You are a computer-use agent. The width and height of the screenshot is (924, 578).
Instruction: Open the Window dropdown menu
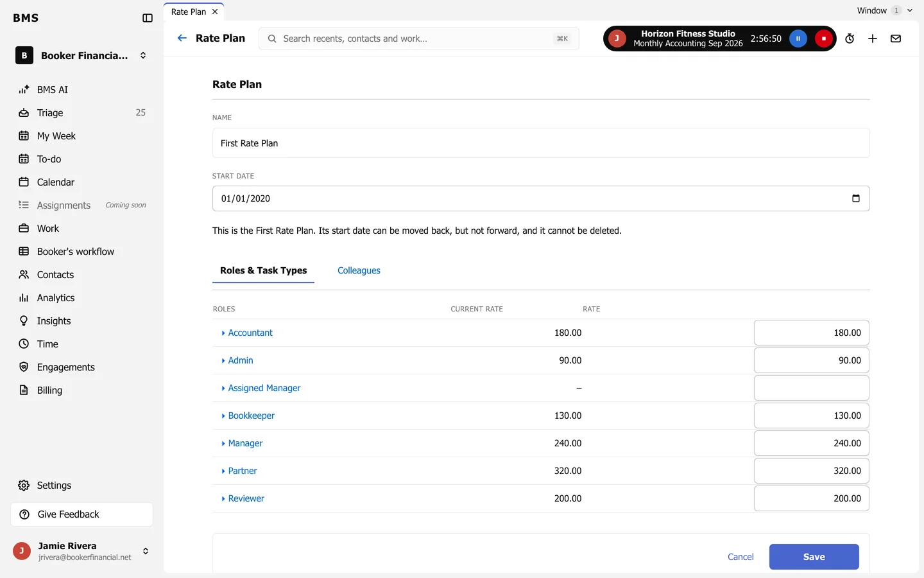(x=884, y=10)
